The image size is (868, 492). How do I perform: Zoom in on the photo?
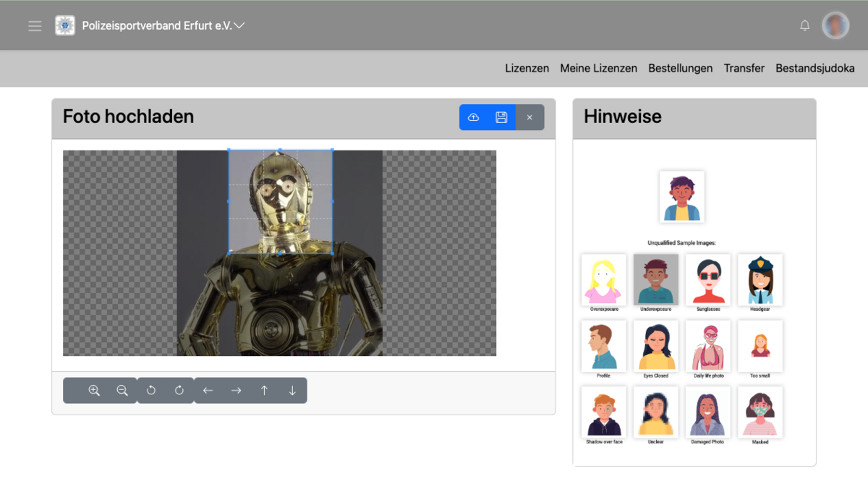point(94,391)
